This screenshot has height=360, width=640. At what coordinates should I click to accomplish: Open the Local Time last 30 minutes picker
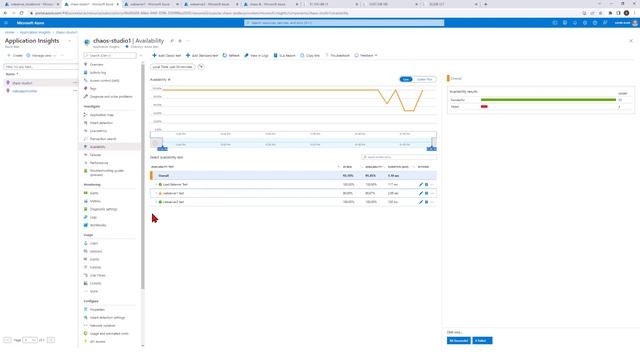coord(173,67)
